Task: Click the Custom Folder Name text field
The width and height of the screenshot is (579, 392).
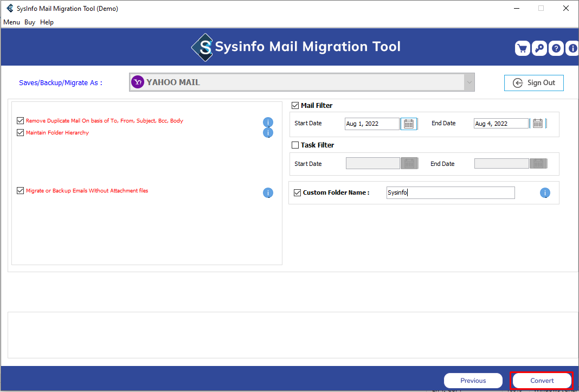Action: click(450, 193)
